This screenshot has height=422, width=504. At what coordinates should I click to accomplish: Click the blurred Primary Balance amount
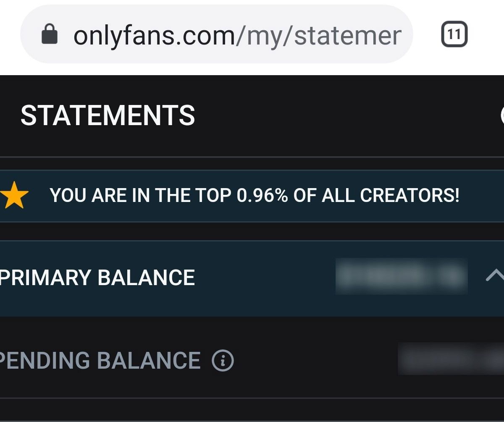point(401,276)
